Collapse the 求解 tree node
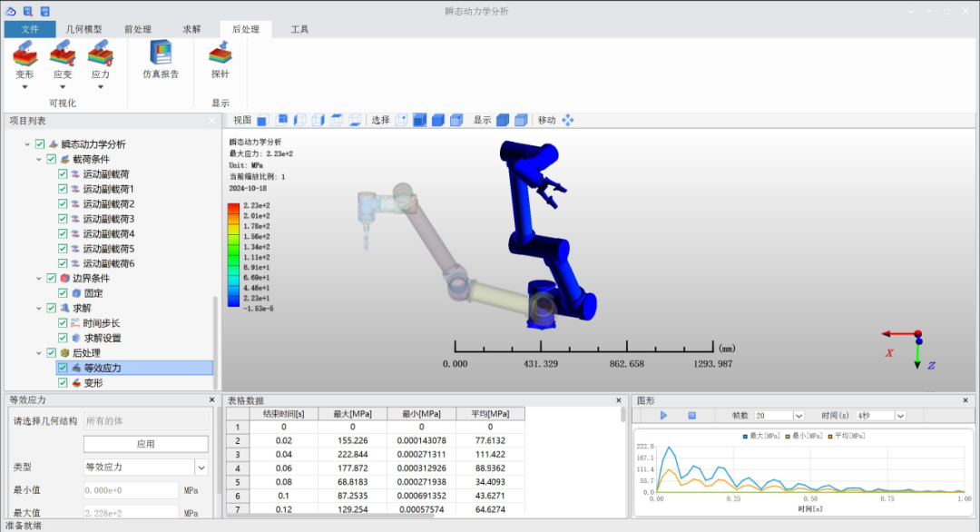 [x=39, y=308]
